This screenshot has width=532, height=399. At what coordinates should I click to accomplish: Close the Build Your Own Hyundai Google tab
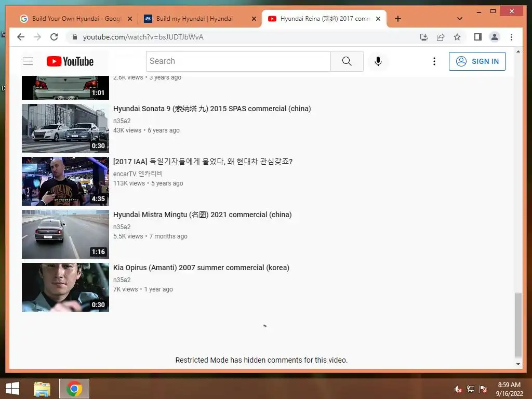(129, 19)
